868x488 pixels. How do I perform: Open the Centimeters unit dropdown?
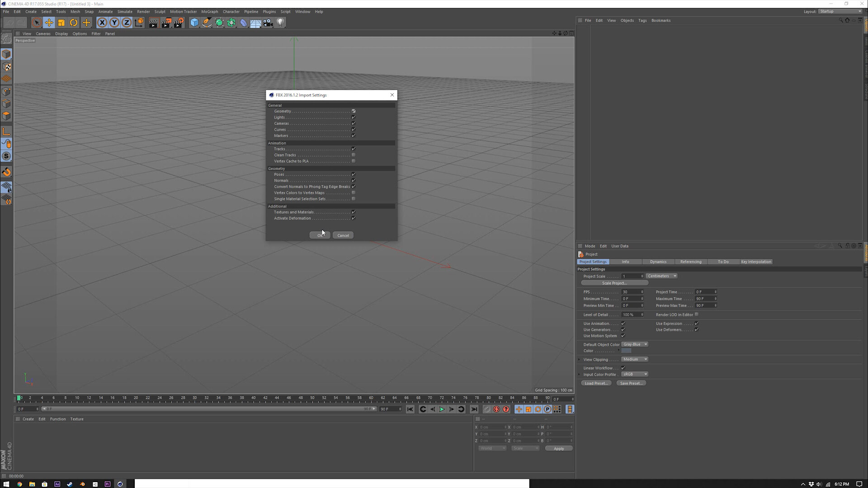pos(661,276)
